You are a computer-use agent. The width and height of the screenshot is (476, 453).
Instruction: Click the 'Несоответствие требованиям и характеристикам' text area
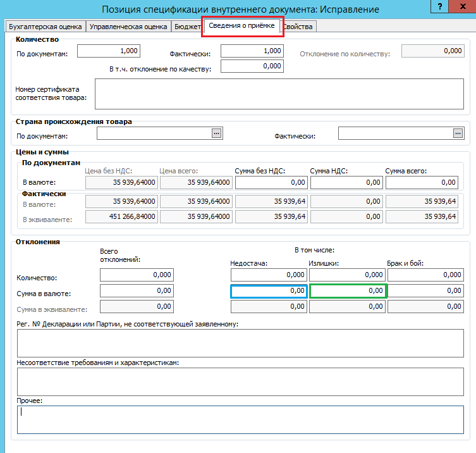tap(240, 382)
